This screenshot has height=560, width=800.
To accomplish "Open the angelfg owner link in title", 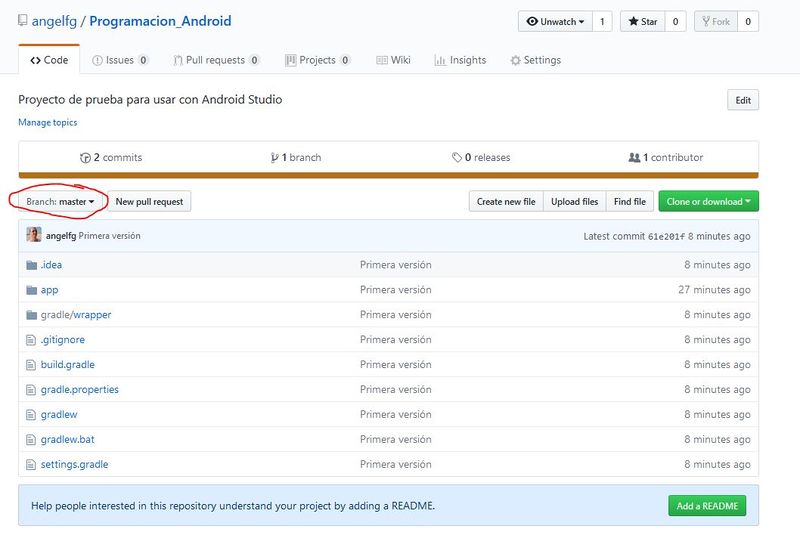I will [x=54, y=21].
